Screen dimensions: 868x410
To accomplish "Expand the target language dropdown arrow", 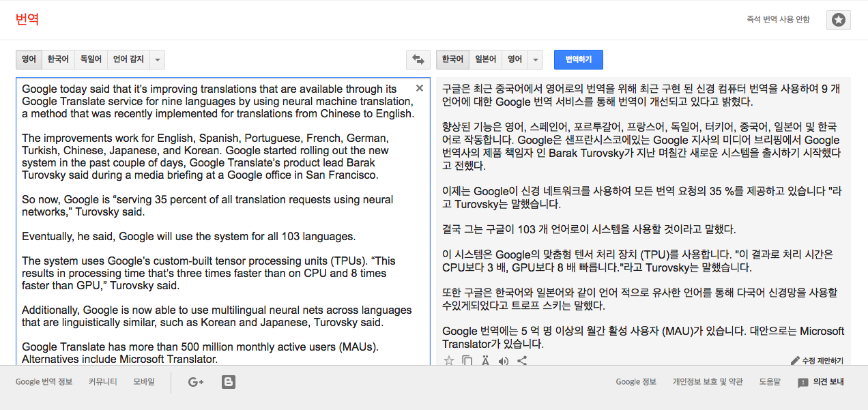I will point(535,59).
